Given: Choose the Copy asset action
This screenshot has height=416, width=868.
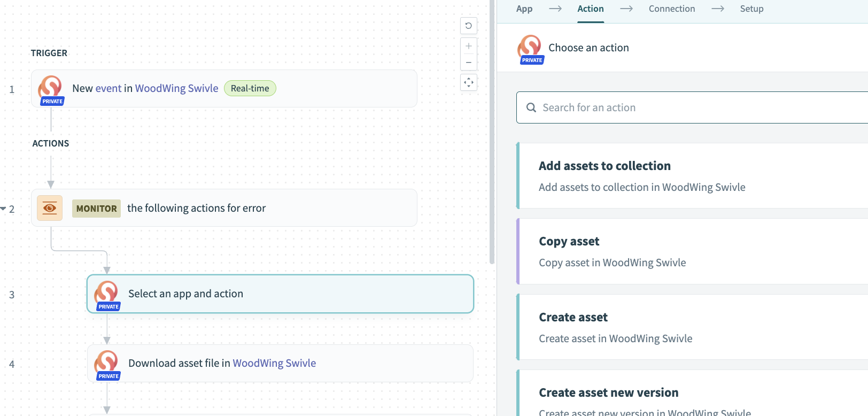Looking at the screenshot, I should click(x=692, y=251).
